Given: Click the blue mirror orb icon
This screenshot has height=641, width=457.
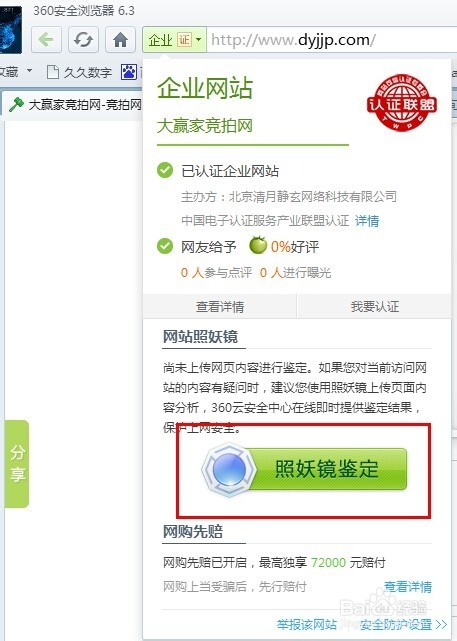Looking at the screenshot, I should pos(229,469).
